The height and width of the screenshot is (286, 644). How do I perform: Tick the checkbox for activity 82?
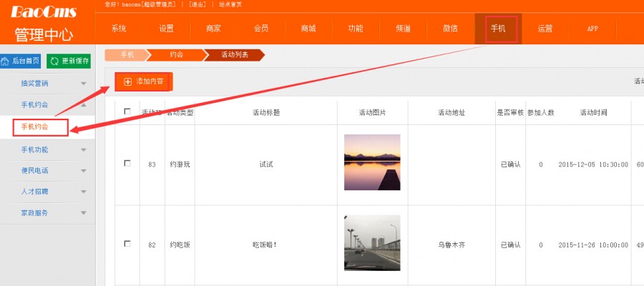(127, 244)
